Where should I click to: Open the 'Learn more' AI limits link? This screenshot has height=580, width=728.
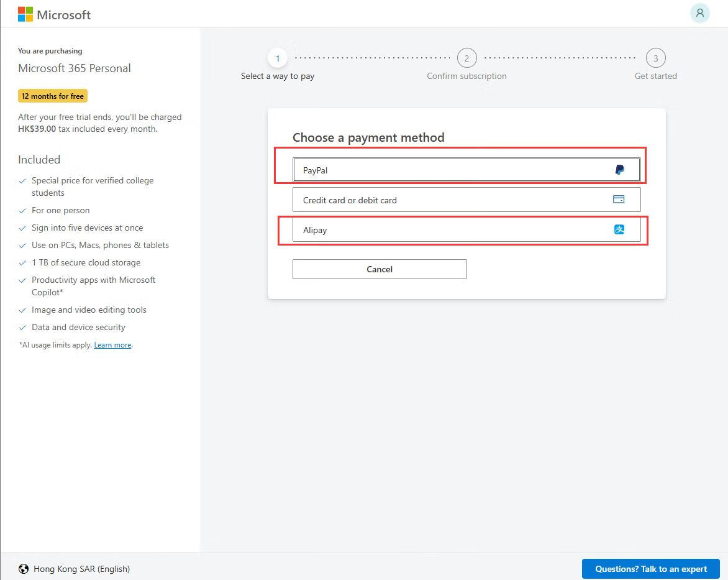(112, 345)
